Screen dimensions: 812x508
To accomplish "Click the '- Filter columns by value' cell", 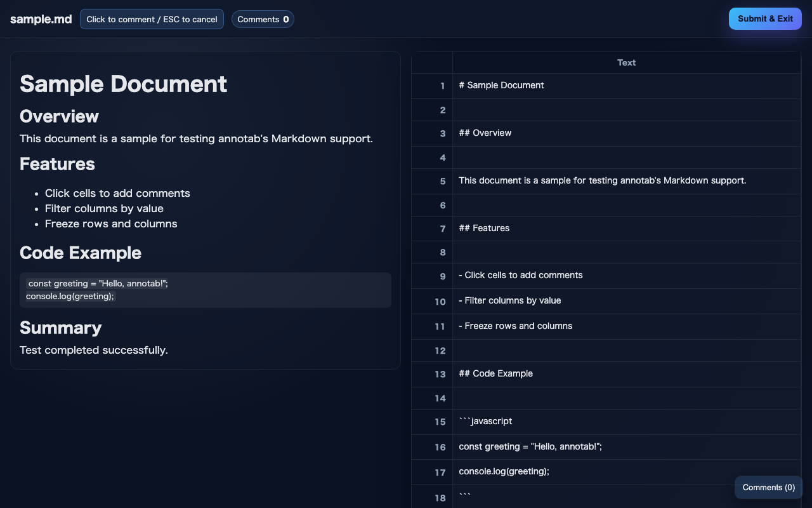I will coord(626,301).
